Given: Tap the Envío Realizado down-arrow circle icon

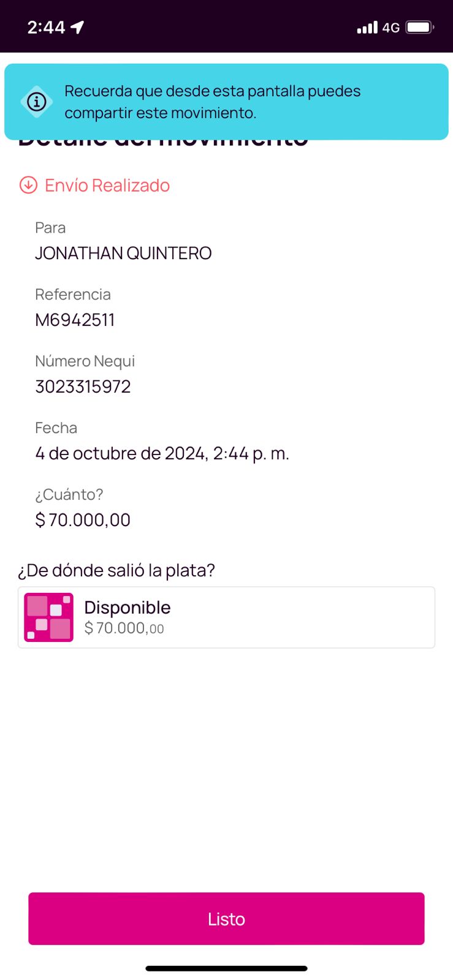Looking at the screenshot, I should pos(28,185).
